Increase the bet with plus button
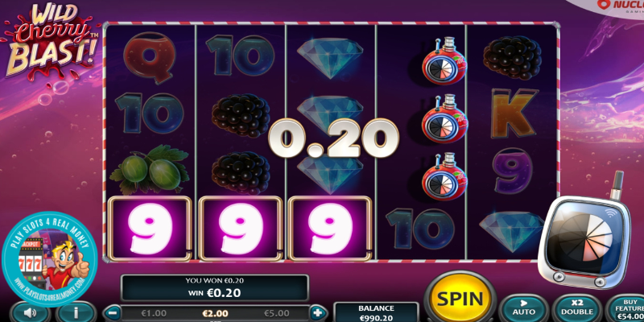644x322 pixels. [x=318, y=312]
